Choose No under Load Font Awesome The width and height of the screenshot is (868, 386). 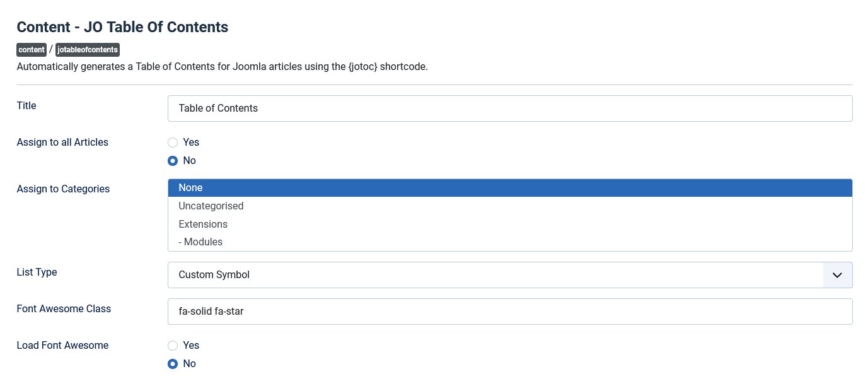173,363
